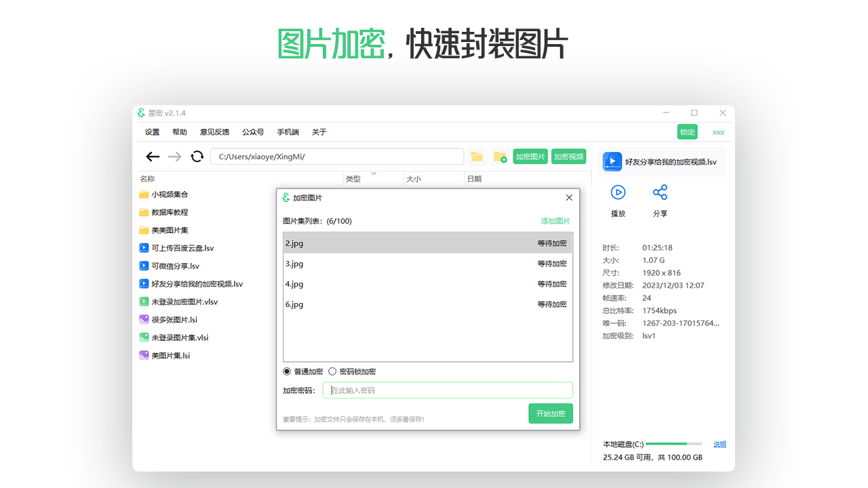The width and height of the screenshot is (868, 488).
Task: Refresh the current folder view
Action: tap(197, 156)
